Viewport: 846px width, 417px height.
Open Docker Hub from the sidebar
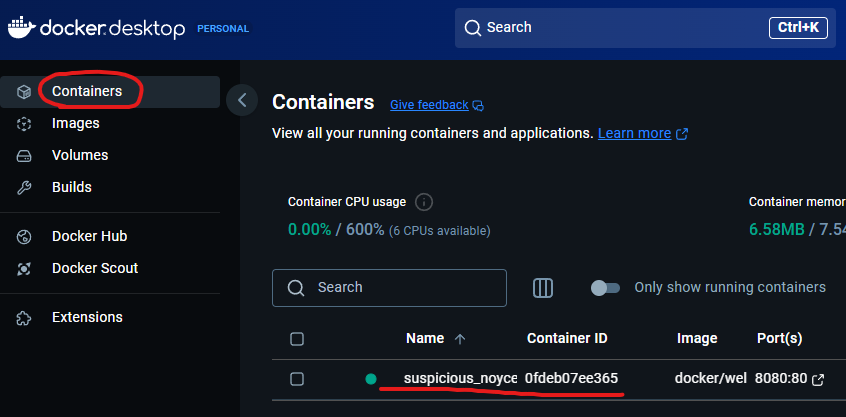click(110, 236)
